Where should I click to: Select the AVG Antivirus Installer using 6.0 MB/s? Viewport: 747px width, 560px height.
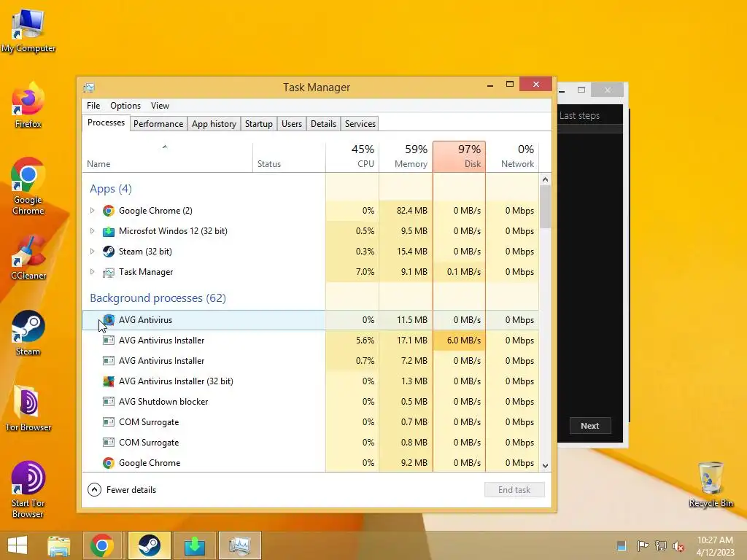pyautogui.click(x=311, y=341)
